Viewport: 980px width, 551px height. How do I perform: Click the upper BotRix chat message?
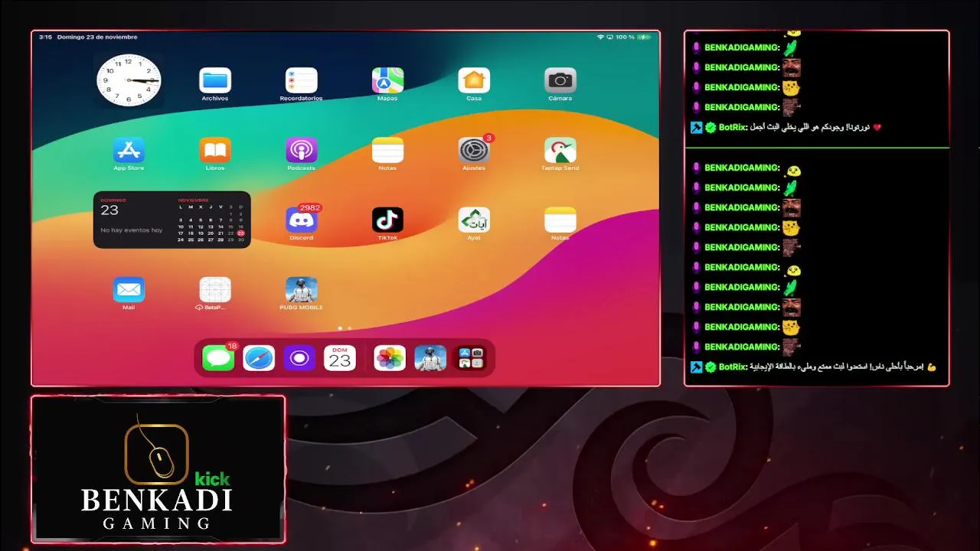click(x=786, y=127)
